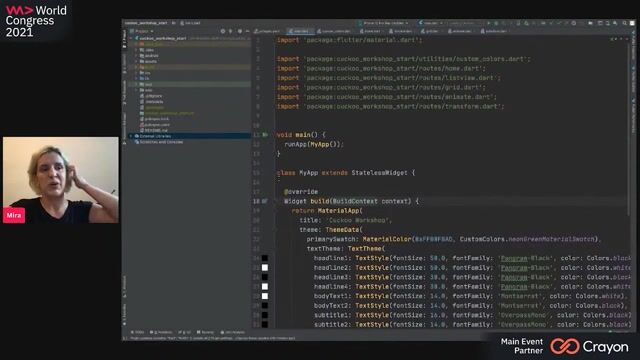The image size is (640, 360).
Task: Click the black color swatch on the bodyText2 line
Action: [265, 305]
